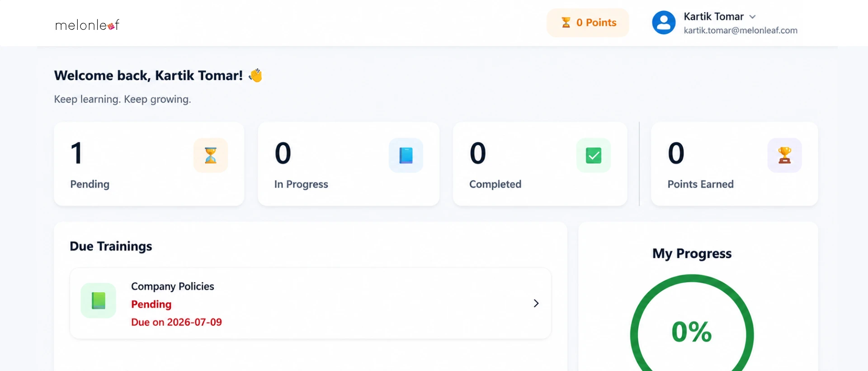Click the kartik.tomar@melonleaf.com email text
This screenshot has height=371, width=868.
[741, 30]
